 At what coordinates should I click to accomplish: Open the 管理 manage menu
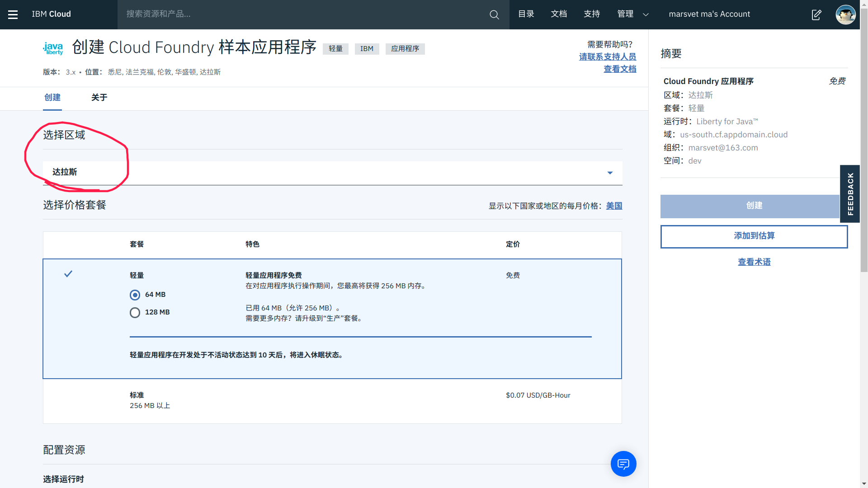pos(625,14)
